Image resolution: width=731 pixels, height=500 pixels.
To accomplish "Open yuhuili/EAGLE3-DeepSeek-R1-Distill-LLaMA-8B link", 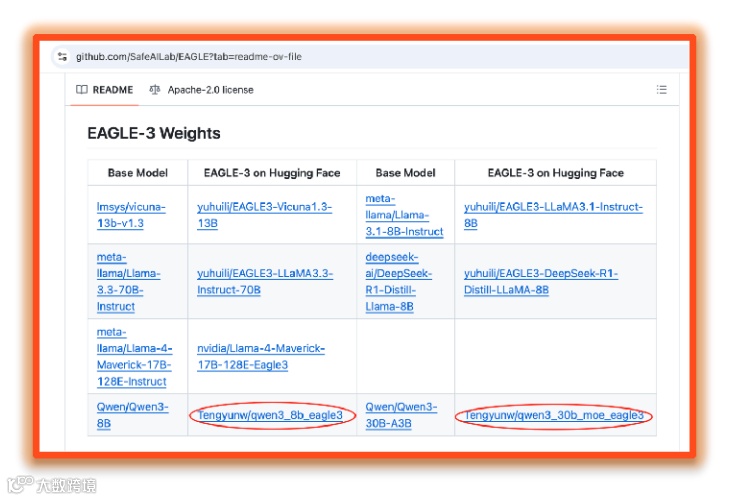I will (541, 281).
